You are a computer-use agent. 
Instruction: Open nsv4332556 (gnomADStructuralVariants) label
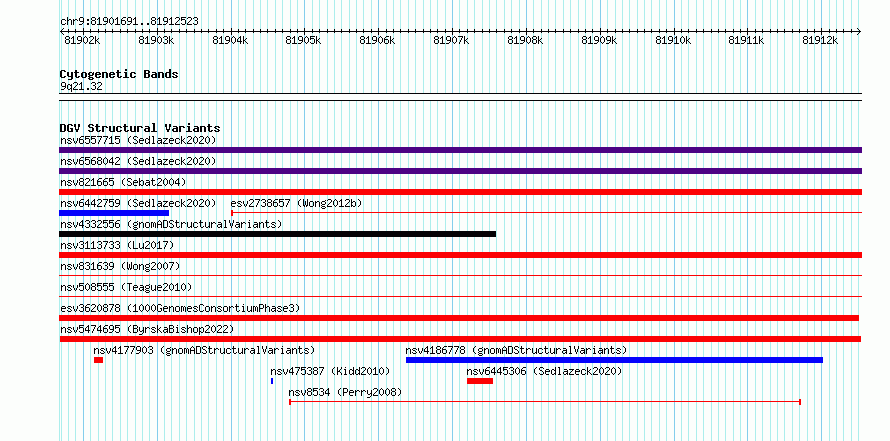[x=171, y=224]
